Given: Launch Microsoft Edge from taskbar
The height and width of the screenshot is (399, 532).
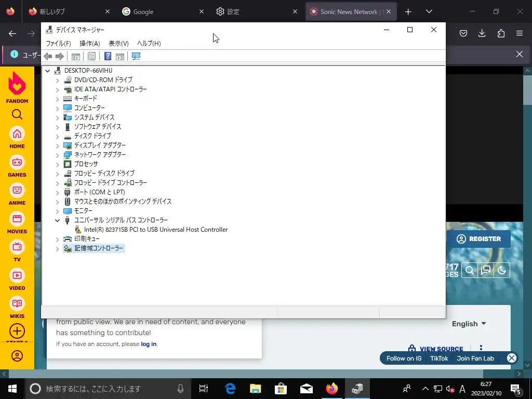Looking at the screenshot, I should click(230, 389).
